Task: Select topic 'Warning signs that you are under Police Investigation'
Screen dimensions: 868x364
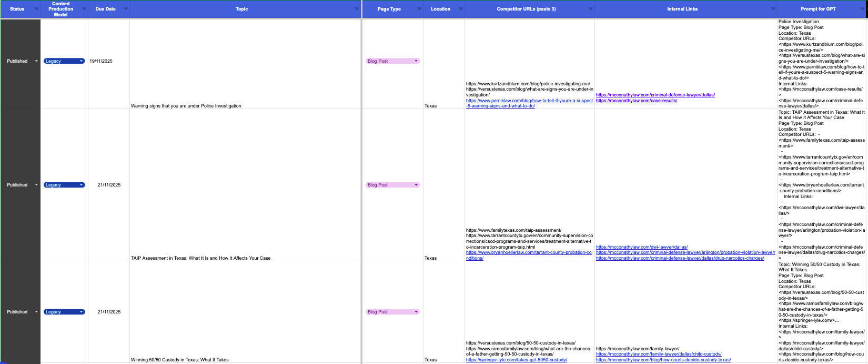Action: tap(186, 106)
